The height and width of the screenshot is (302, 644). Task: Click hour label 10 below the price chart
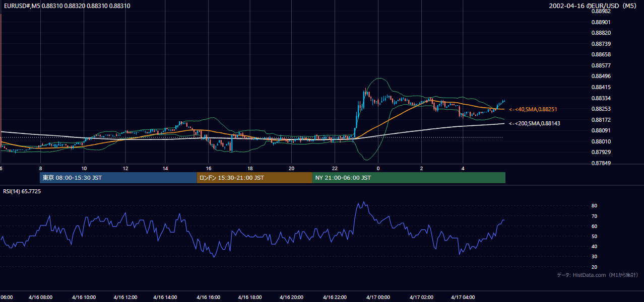pyautogui.click(x=84, y=168)
